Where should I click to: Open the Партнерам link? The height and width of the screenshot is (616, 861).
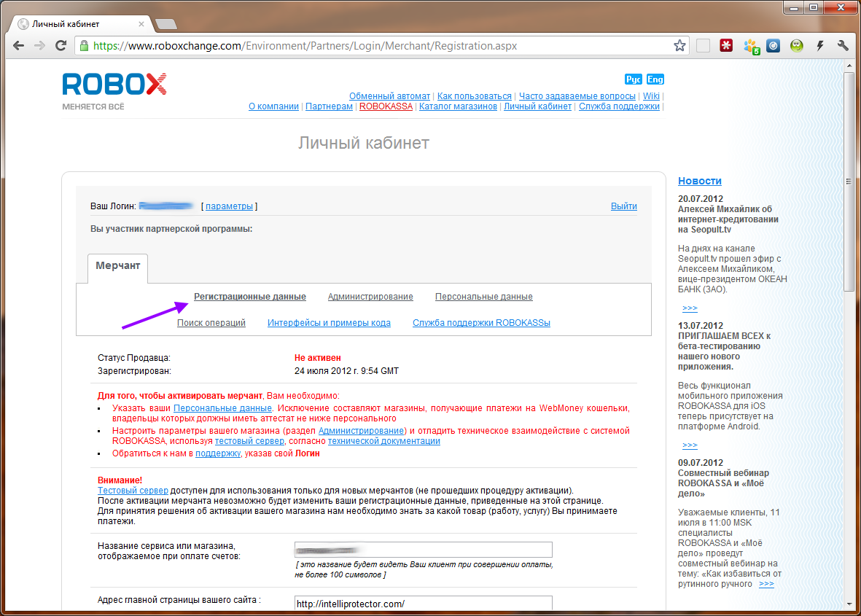[329, 106]
